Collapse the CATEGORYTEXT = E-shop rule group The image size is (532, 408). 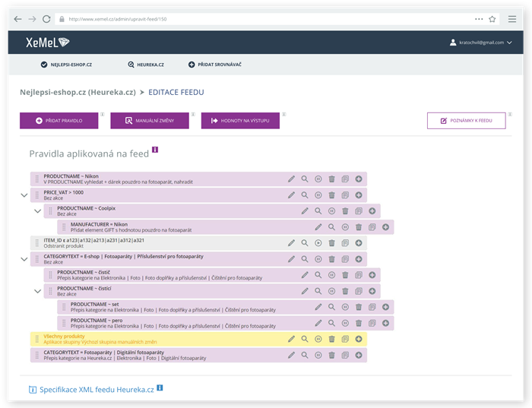pos(24,259)
